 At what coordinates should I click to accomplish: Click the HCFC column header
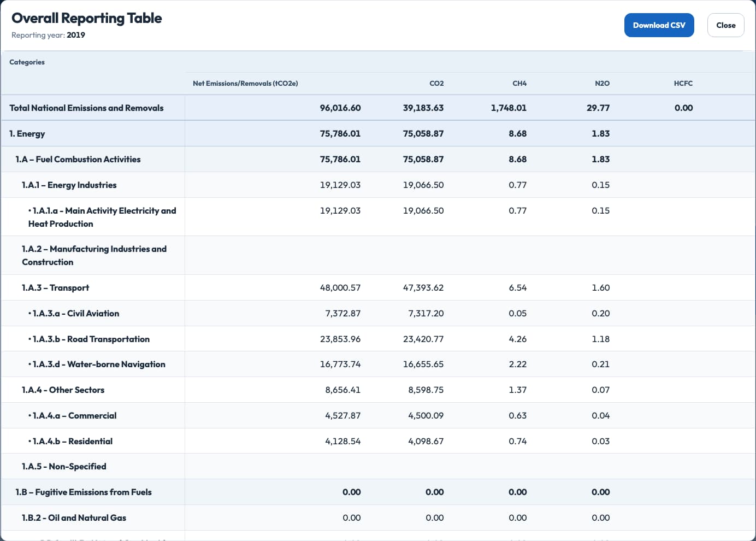tap(683, 83)
